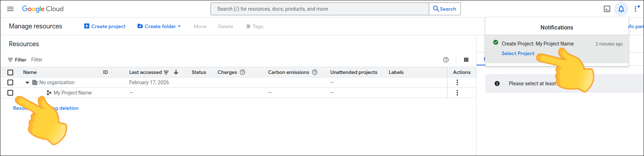This screenshot has width=644, height=156.
Task: Click the Search button
Action: coord(445,9)
